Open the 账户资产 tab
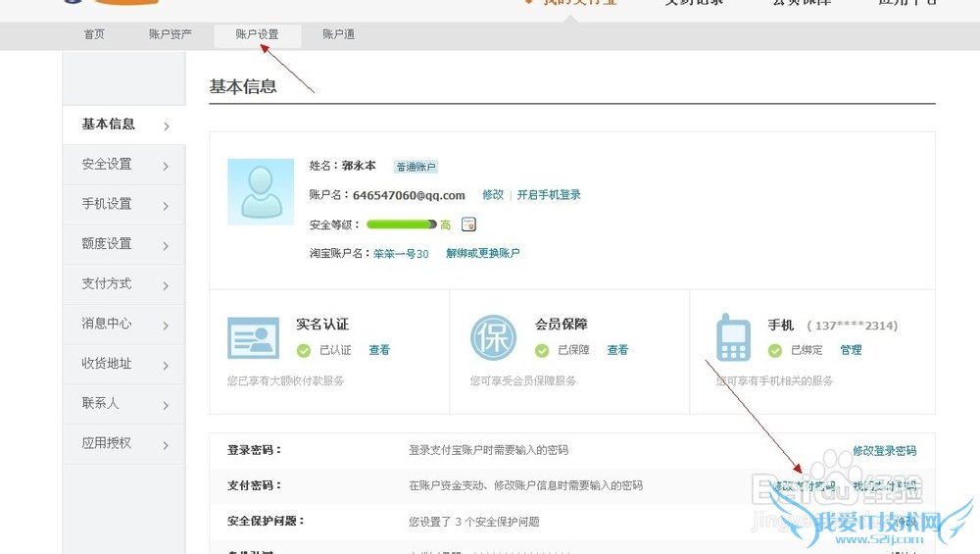The width and height of the screenshot is (980, 554). click(170, 34)
